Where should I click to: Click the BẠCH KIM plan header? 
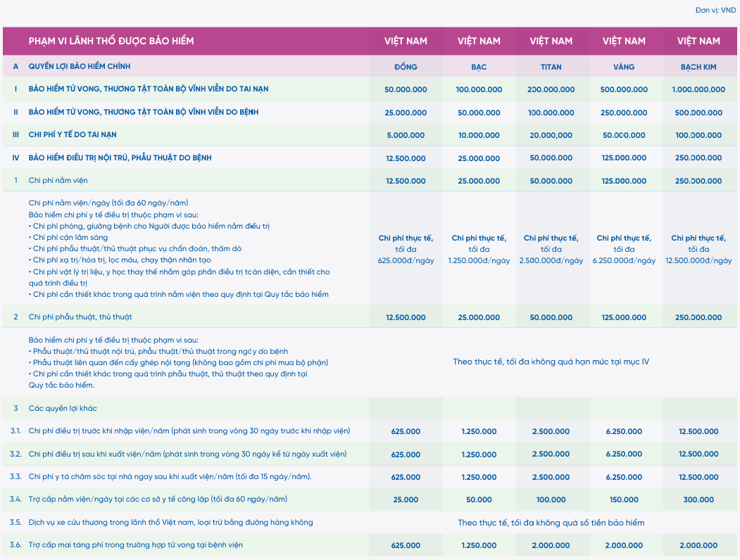coord(698,67)
